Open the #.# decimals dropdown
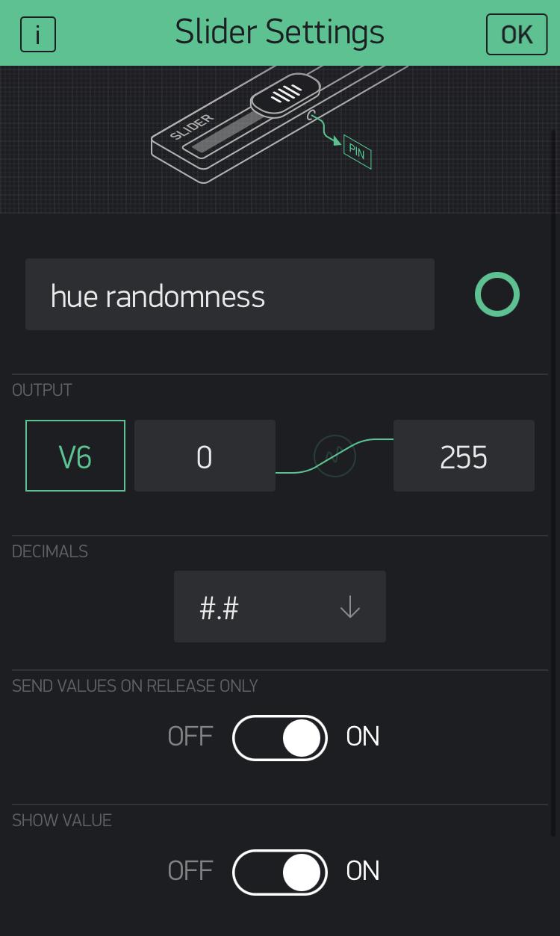 (280, 607)
